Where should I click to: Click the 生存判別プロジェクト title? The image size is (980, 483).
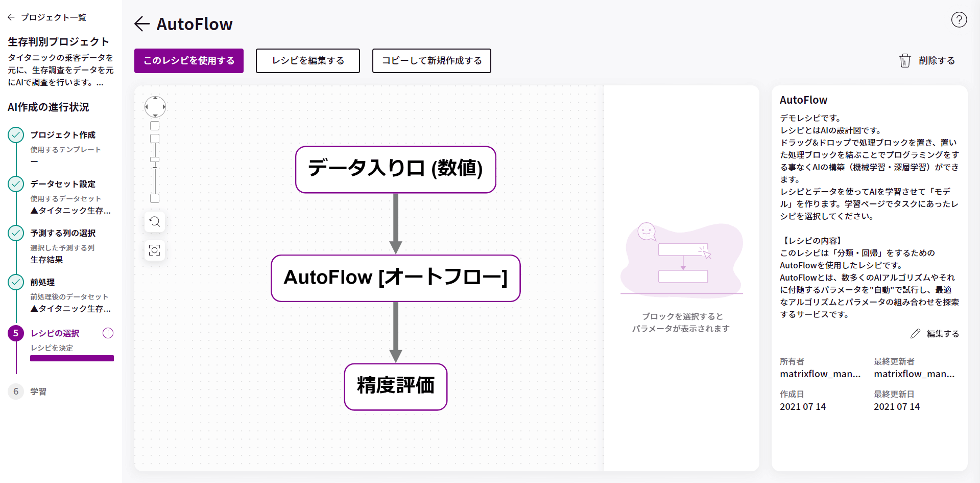[58, 42]
